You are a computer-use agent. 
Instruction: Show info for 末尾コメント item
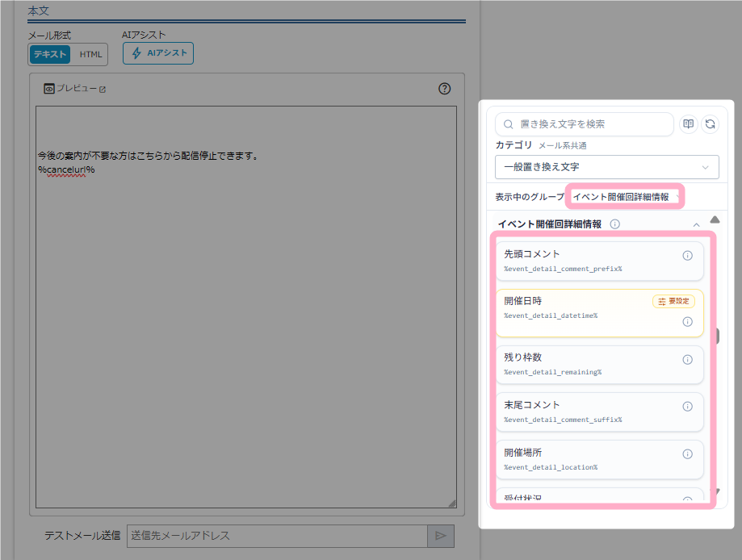(x=688, y=407)
